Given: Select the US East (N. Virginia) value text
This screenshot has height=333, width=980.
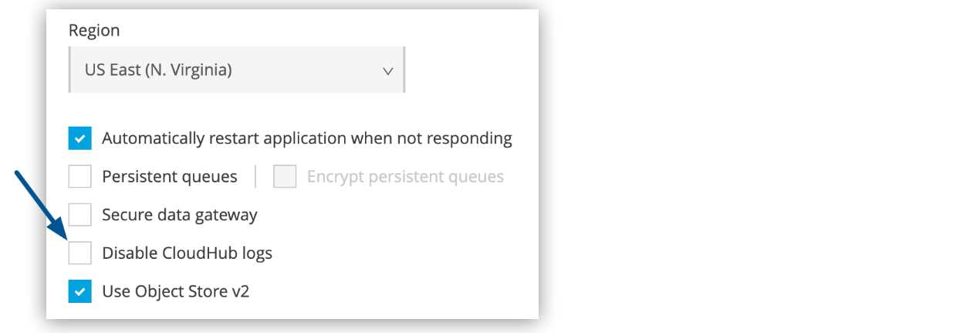Looking at the screenshot, I should [x=158, y=70].
